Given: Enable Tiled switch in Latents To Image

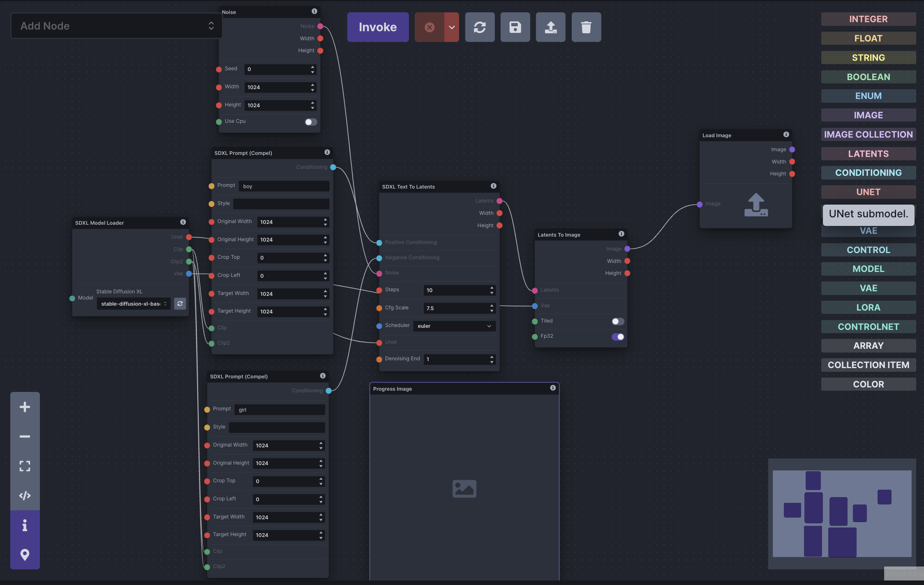Looking at the screenshot, I should tap(617, 321).
